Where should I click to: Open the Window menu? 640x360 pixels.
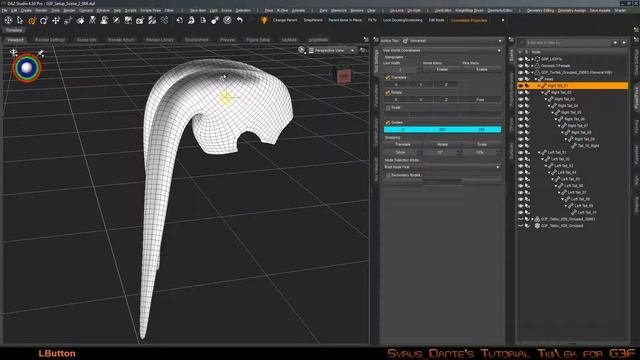coord(103,11)
